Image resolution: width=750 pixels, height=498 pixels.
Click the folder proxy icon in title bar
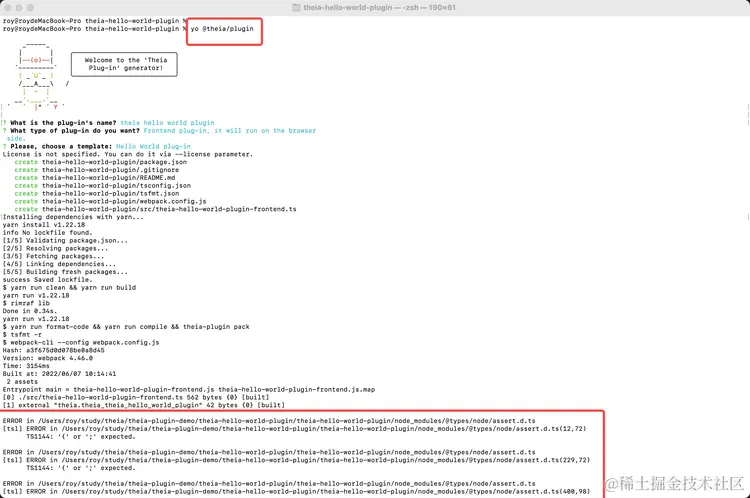coord(297,8)
